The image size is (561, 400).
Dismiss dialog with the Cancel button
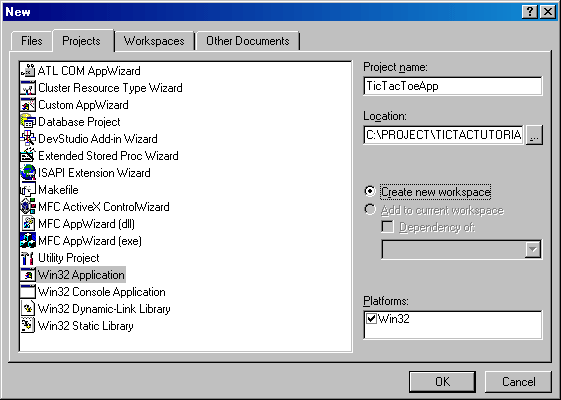click(518, 381)
